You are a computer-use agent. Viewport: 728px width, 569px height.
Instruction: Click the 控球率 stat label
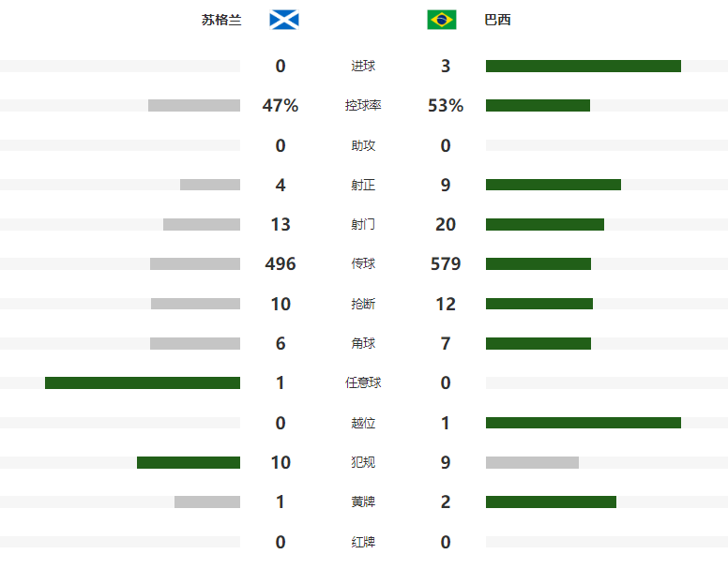pyautogui.click(x=363, y=106)
